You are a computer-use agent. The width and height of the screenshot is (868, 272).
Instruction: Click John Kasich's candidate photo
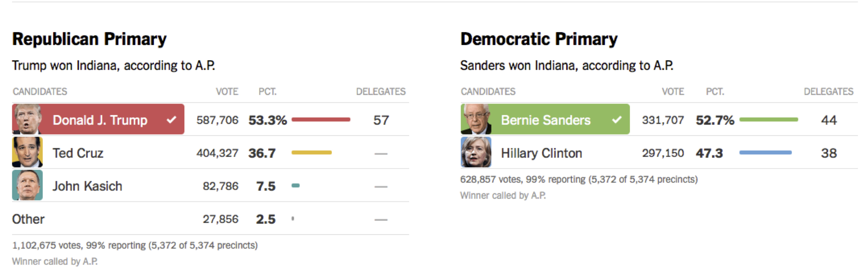coord(27,185)
